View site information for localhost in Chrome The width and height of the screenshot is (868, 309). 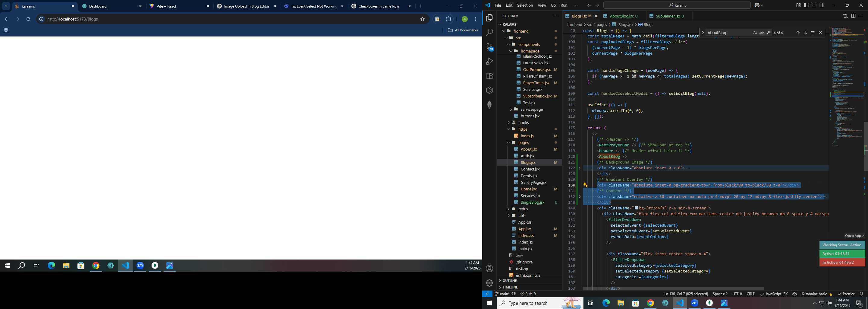[x=41, y=19]
